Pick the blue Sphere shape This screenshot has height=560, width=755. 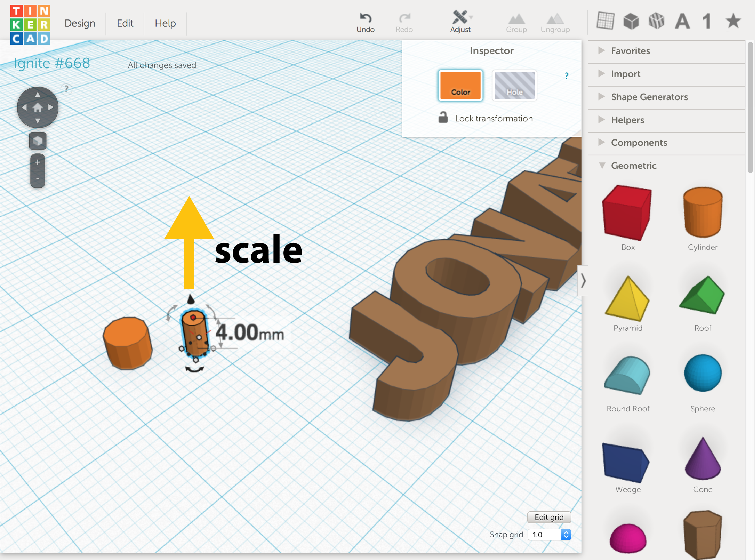(x=702, y=373)
